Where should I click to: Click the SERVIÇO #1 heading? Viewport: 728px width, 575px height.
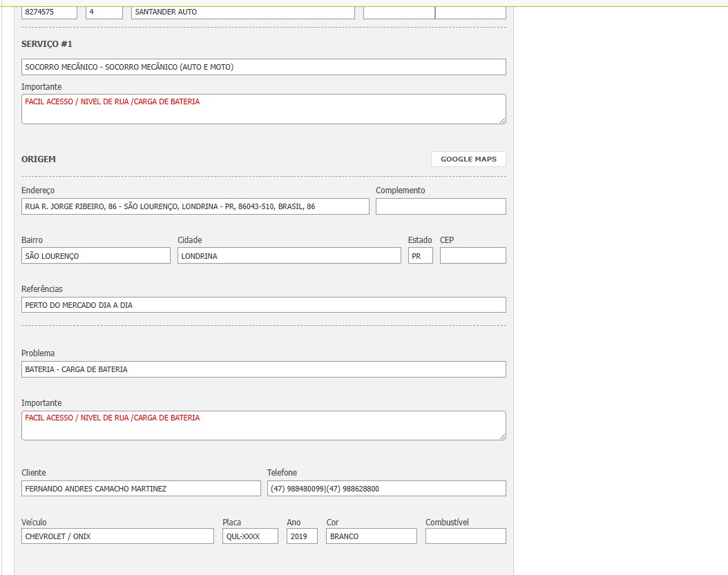[x=47, y=44]
